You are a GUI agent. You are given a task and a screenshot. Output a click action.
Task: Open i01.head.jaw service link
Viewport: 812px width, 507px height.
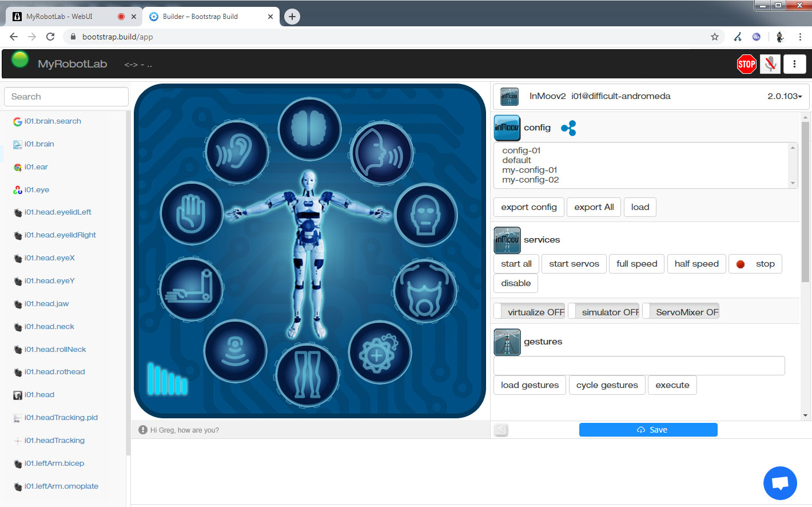pyautogui.click(x=46, y=304)
